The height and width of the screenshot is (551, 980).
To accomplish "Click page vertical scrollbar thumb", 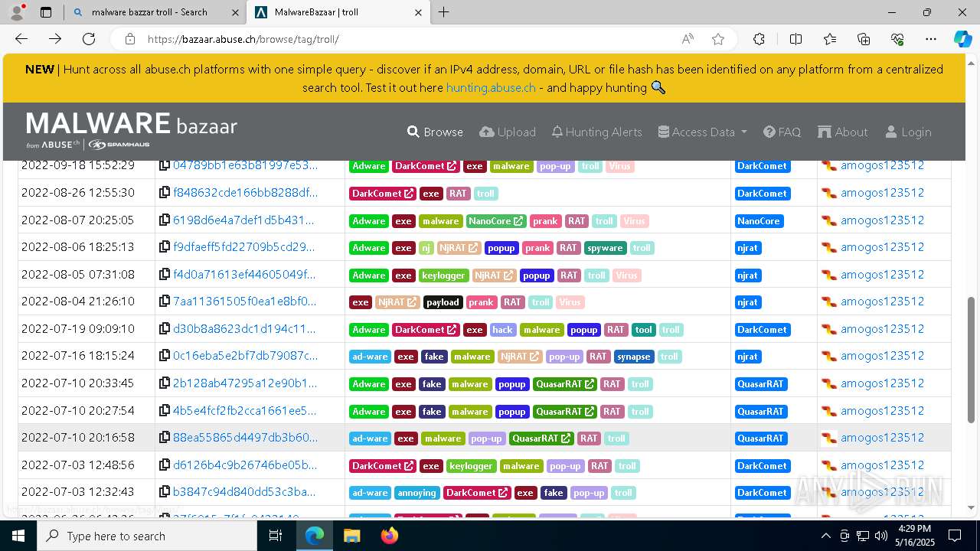I will pos(972,360).
